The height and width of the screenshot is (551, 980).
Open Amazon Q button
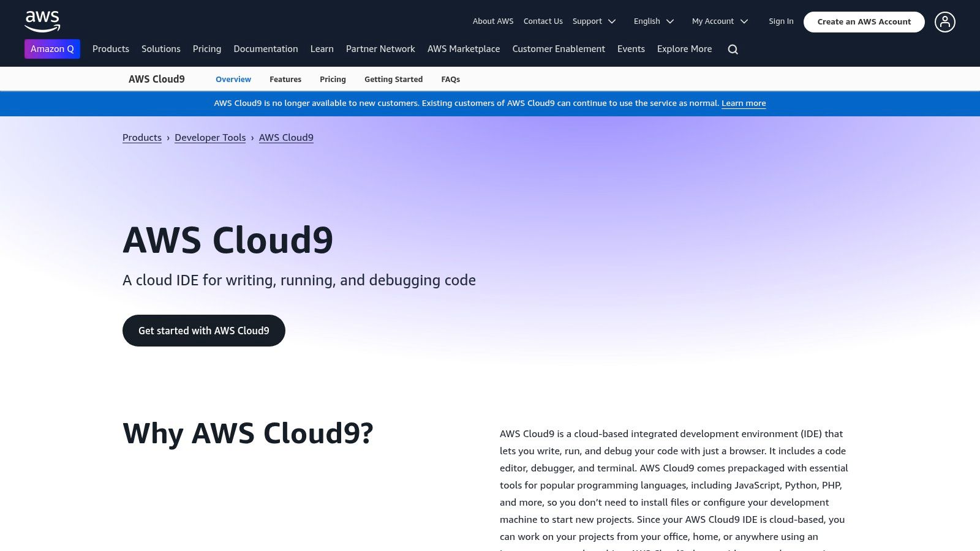pos(52,49)
